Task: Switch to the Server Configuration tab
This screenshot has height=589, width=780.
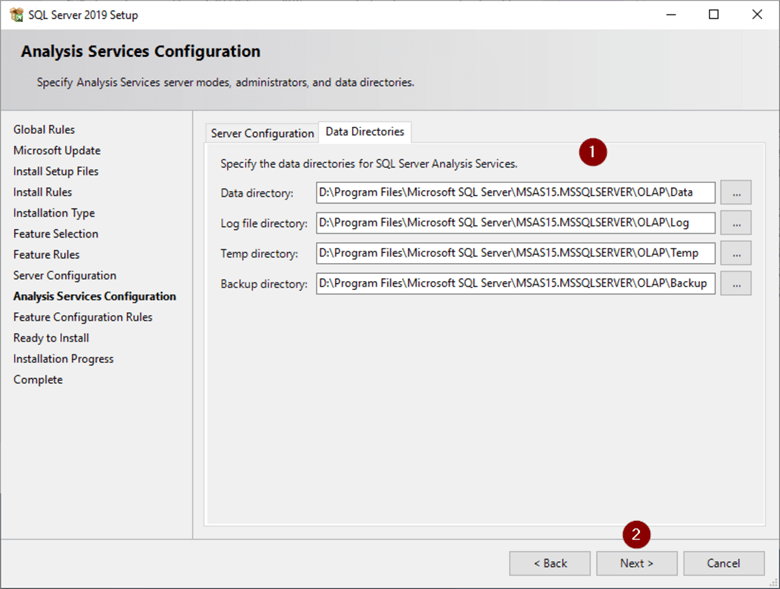Action: pos(262,133)
